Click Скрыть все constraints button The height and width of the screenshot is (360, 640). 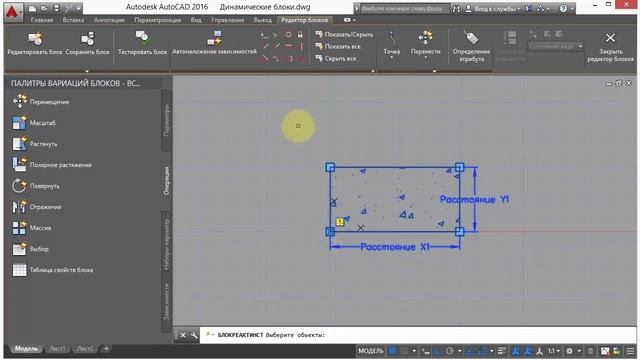coord(336,58)
